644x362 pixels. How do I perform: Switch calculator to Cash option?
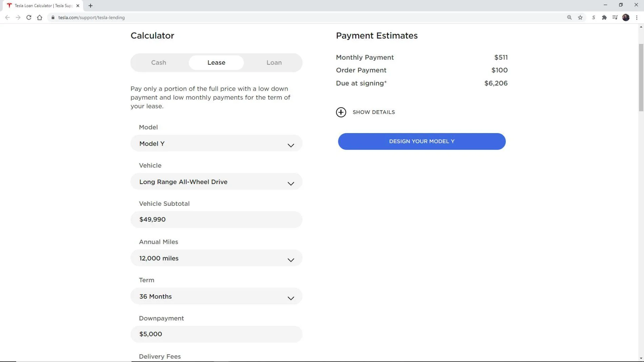[x=159, y=63]
